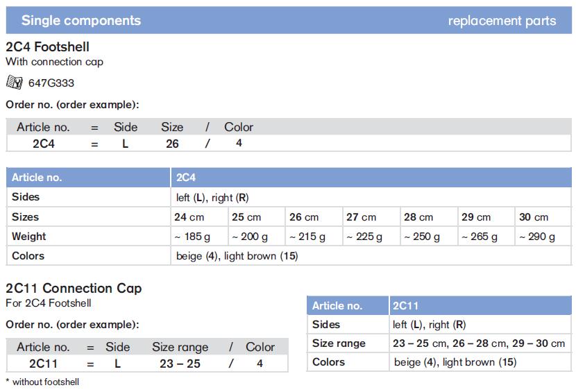
Task: Click the 2C11 Connection Cap heading
Action: [x=74, y=288]
